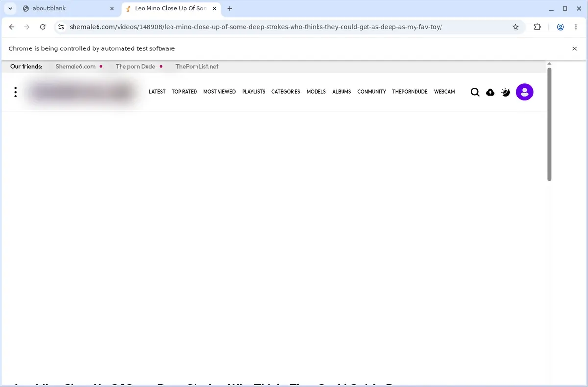This screenshot has width=588, height=387.
Task: Open the Chrome three-dot menu
Action: pyautogui.click(x=576, y=27)
